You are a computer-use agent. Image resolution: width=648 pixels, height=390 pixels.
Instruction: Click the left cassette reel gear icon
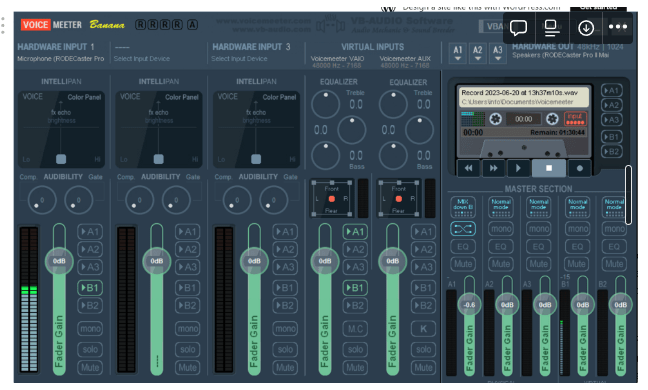pos(495,119)
